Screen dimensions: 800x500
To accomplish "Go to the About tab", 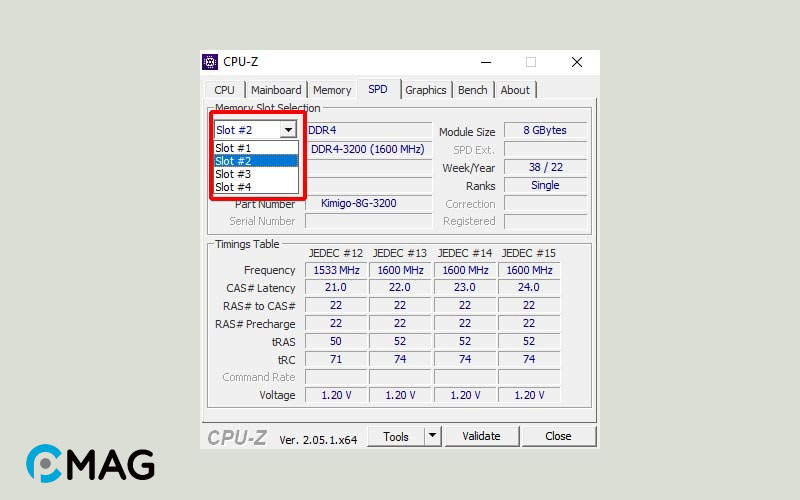I will pos(515,90).
